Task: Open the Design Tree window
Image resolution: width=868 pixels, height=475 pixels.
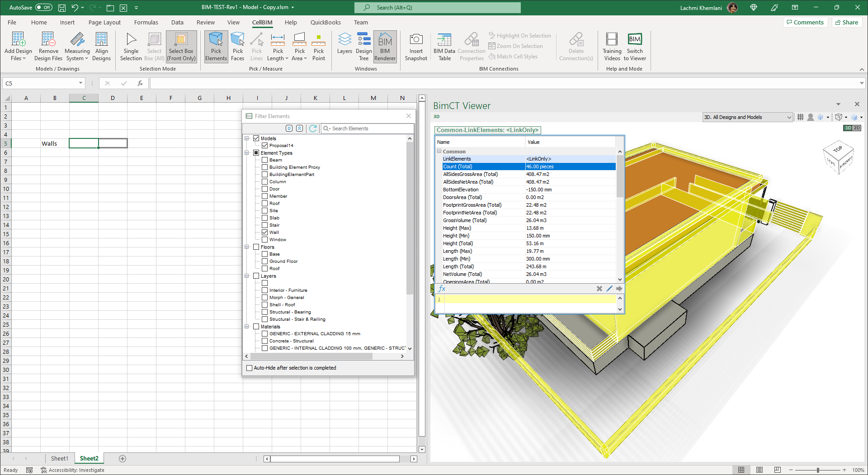Action: pyautogui.click(x=364, y=47)
